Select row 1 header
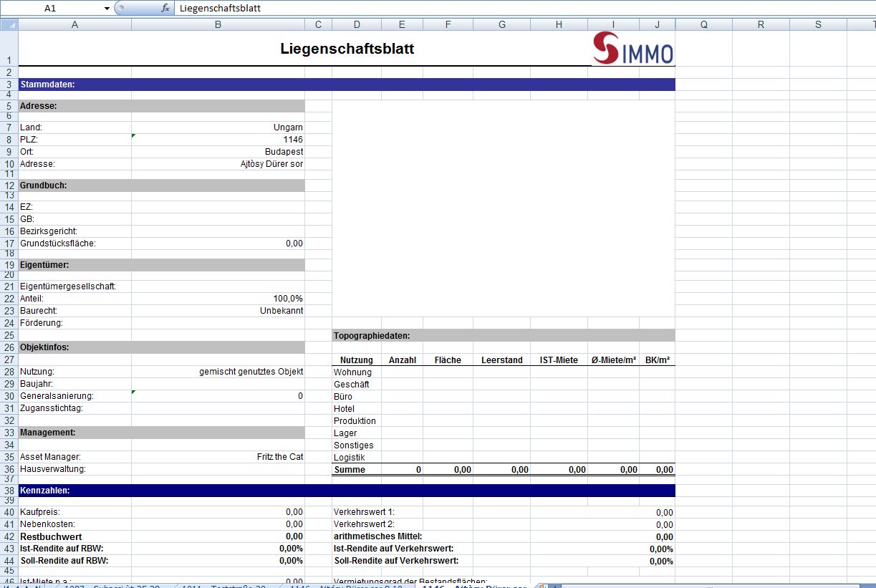 [9, 49]
